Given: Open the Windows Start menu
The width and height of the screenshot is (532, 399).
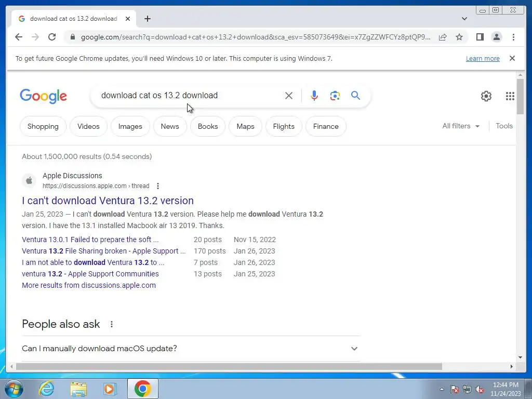Looking at the screenshot, I should click(x=14, y=389).
